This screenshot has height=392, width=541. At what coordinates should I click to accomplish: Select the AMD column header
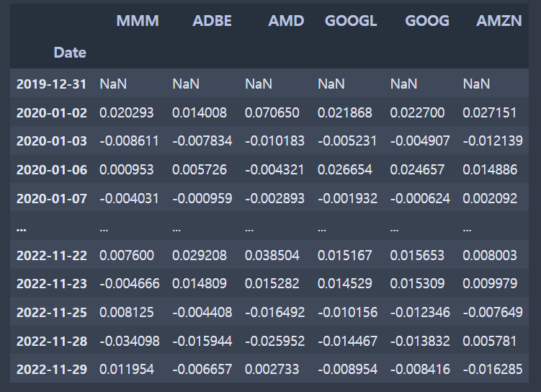pos(286,21)
